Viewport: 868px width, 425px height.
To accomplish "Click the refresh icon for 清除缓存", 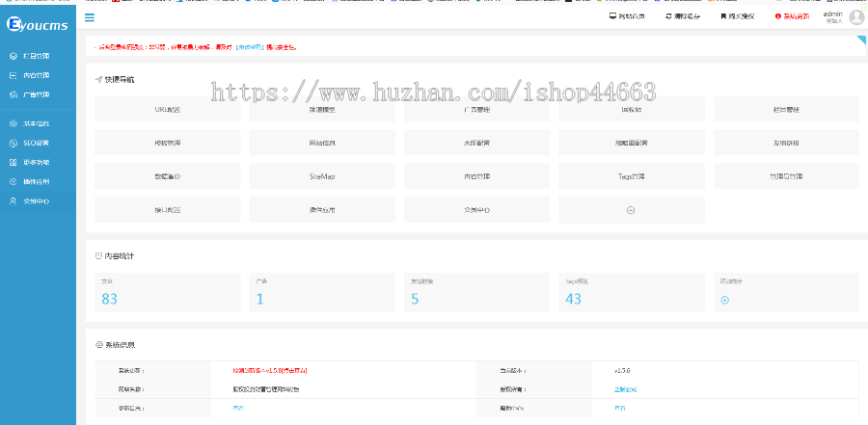I will click(668, 16).
